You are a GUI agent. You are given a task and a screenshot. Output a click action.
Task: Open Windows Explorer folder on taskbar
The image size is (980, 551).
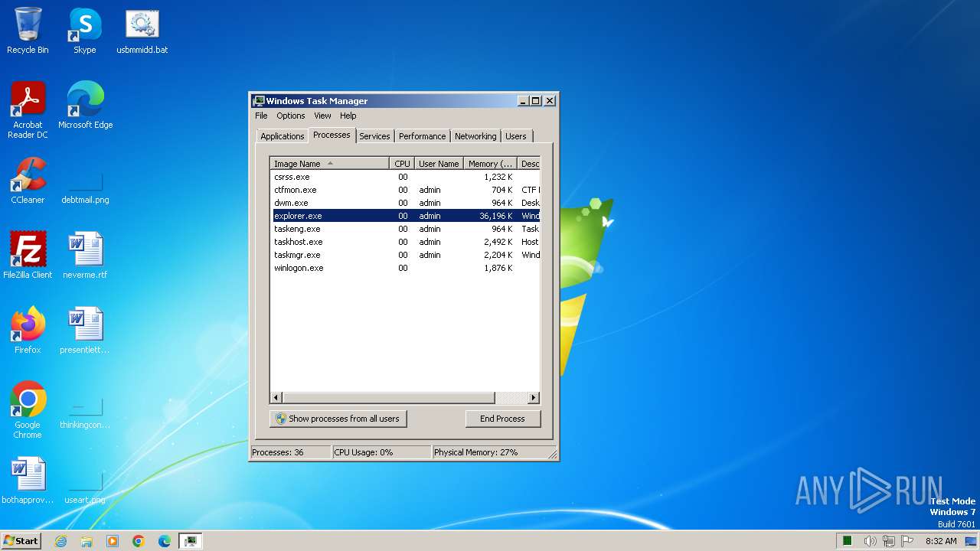(87, 541)
